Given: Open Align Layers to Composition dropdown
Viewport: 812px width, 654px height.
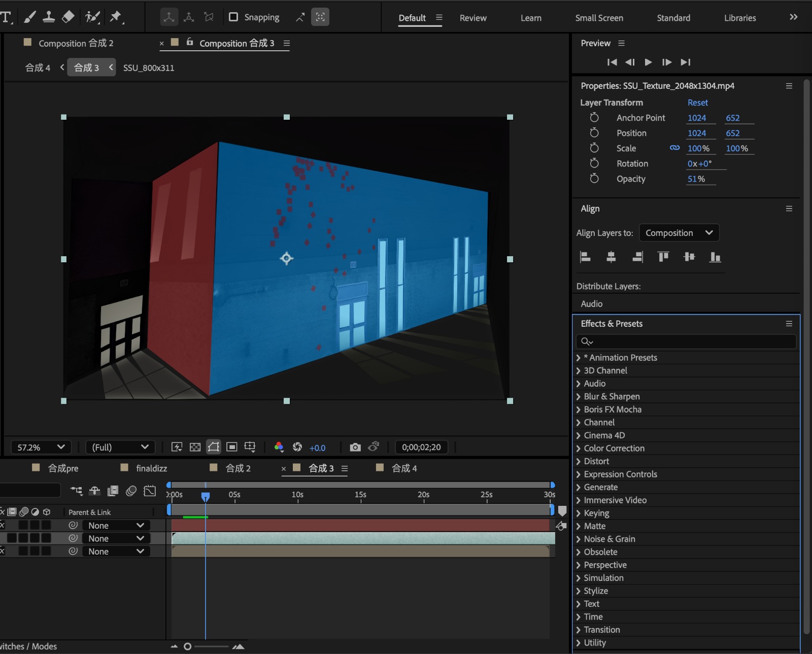Looking at the screenshot, I should [679, 233].
